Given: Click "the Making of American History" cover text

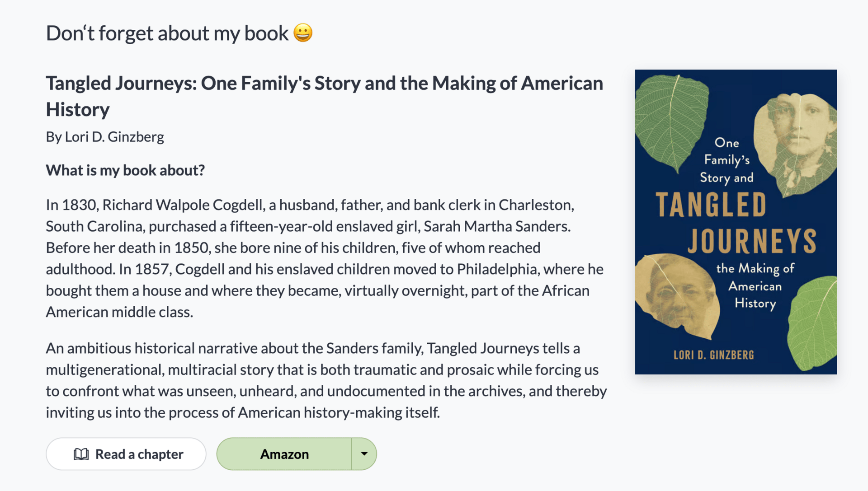Looking at the screenshot, I should click(x=755, y=286).
